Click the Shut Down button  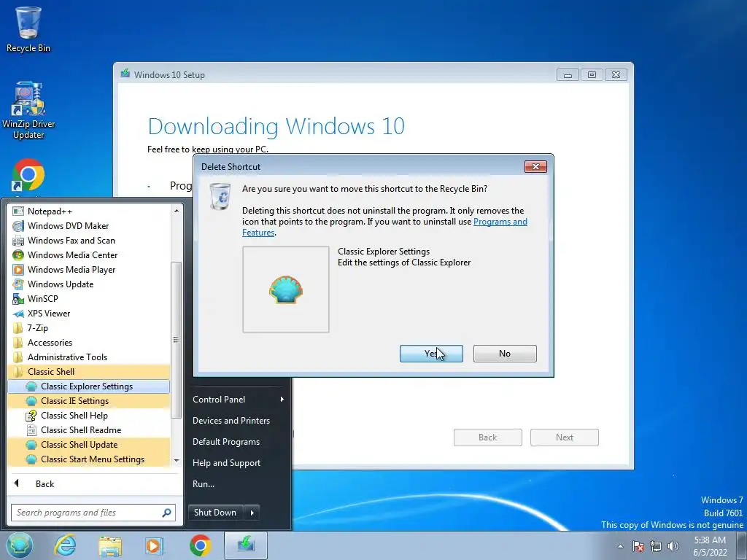(x=215, y=513)
